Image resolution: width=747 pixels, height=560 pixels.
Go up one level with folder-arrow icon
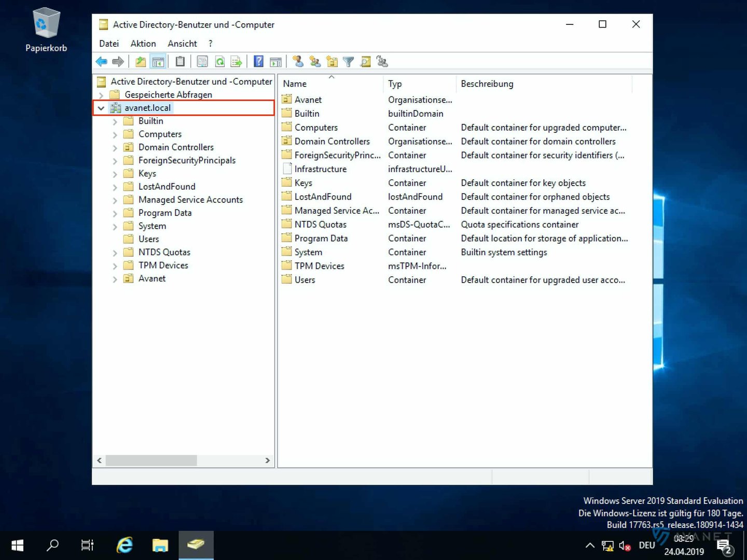pos(141,62)
